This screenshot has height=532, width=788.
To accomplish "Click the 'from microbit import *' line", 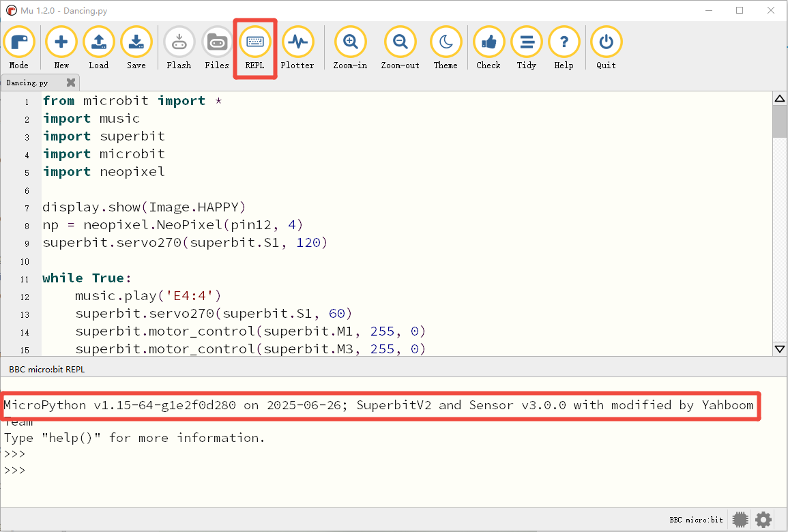I will pyautogui.click(x=132, y=101).
